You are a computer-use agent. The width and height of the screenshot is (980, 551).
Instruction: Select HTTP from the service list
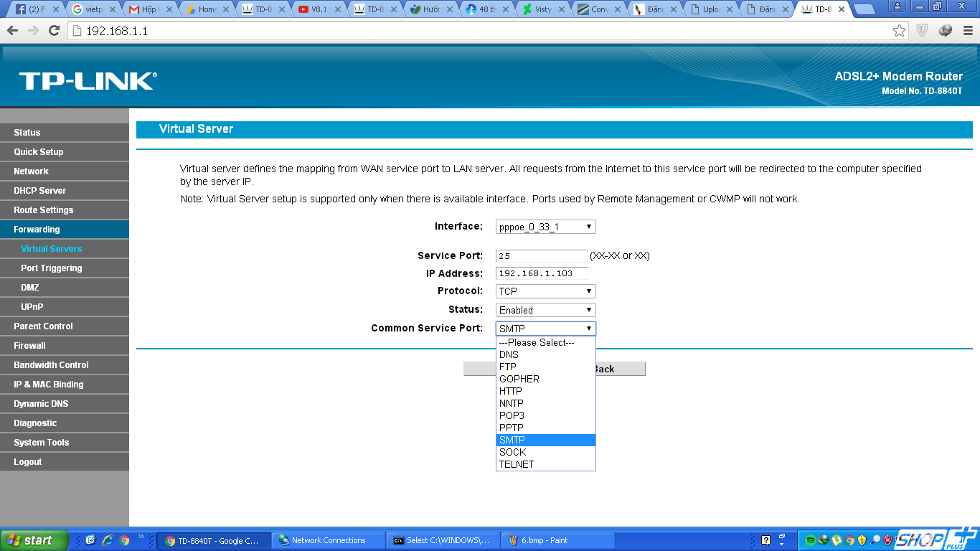[511, 391]
